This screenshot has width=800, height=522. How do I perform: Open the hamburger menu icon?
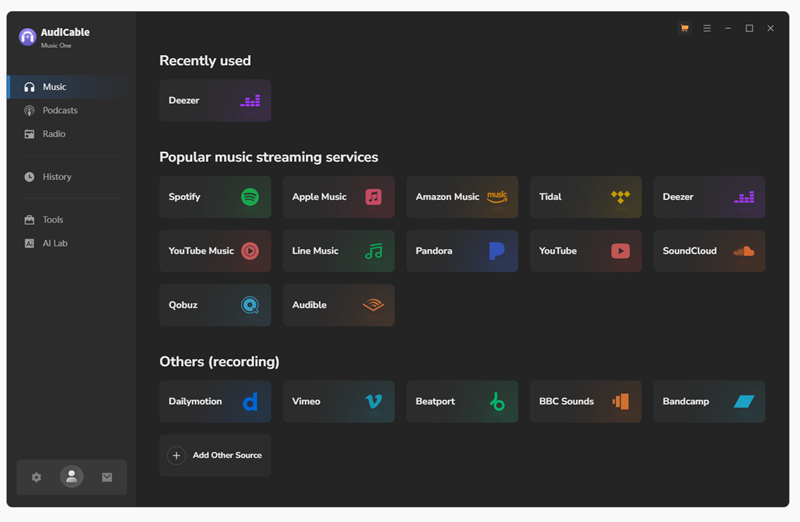707,29
